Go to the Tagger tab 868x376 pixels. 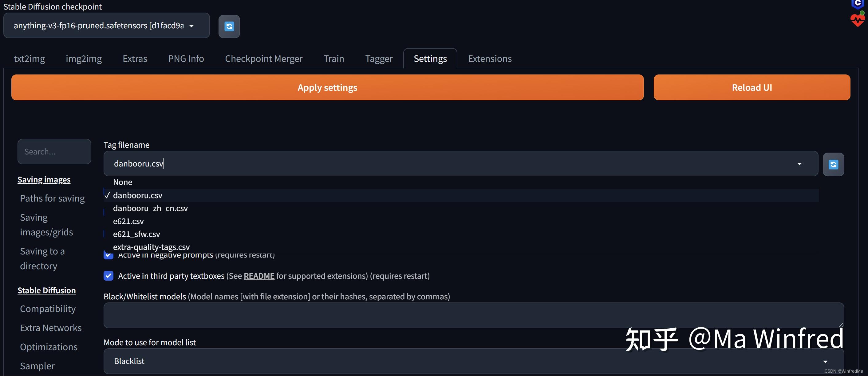379,59
